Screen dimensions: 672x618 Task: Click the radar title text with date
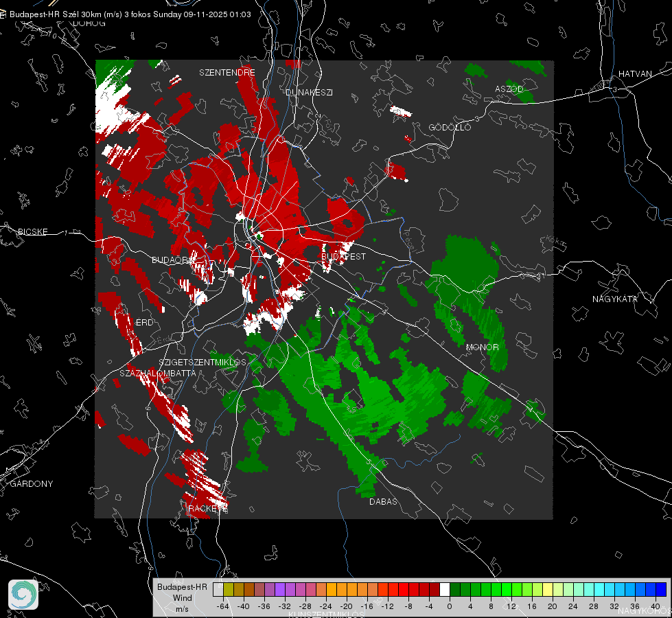pos(130,14)
